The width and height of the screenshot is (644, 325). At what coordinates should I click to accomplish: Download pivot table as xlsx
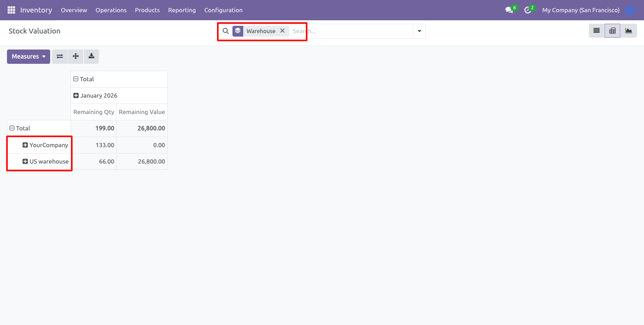coord(91,56)
